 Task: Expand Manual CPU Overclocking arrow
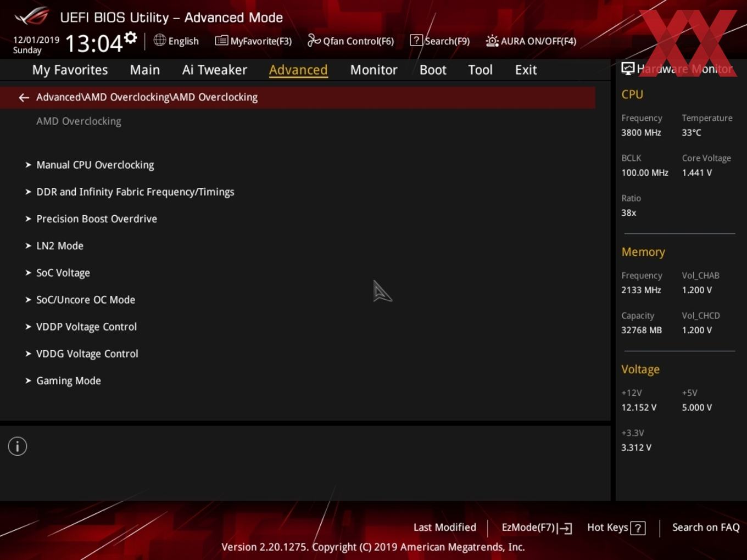coord(28,165)
